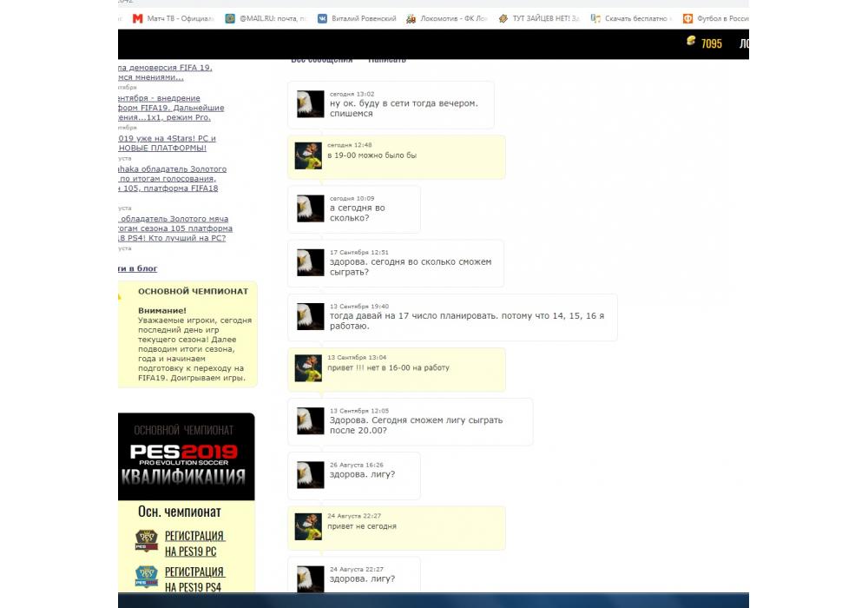Viewport: 868px width, 608px height.
Task: Open the VK Виталий Ровенский bookmark
Action: [x=356, y=18]
